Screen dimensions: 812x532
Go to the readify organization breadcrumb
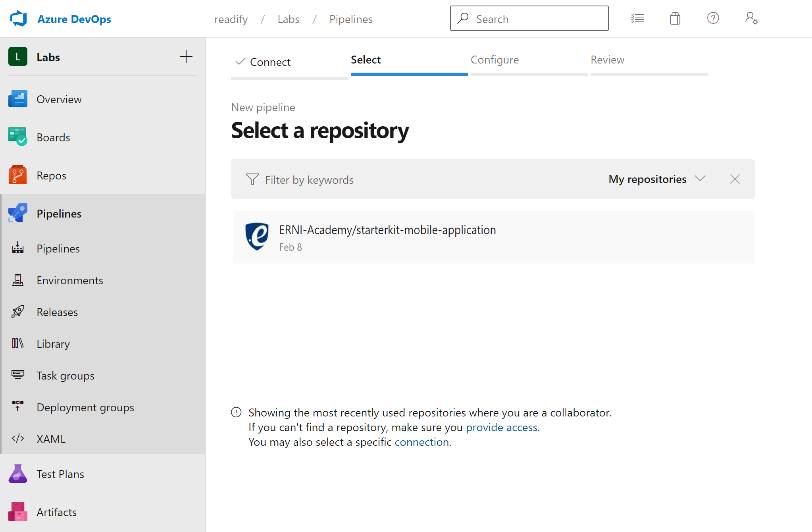click(231, 19)
